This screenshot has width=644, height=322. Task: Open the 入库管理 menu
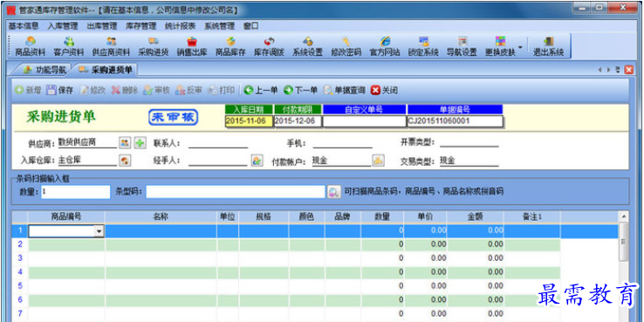pyautogui.click(x=63, y=26)
